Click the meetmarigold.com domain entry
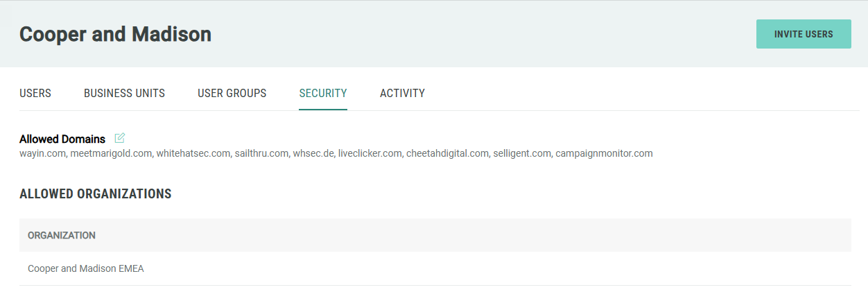 (x=111, y=153)
